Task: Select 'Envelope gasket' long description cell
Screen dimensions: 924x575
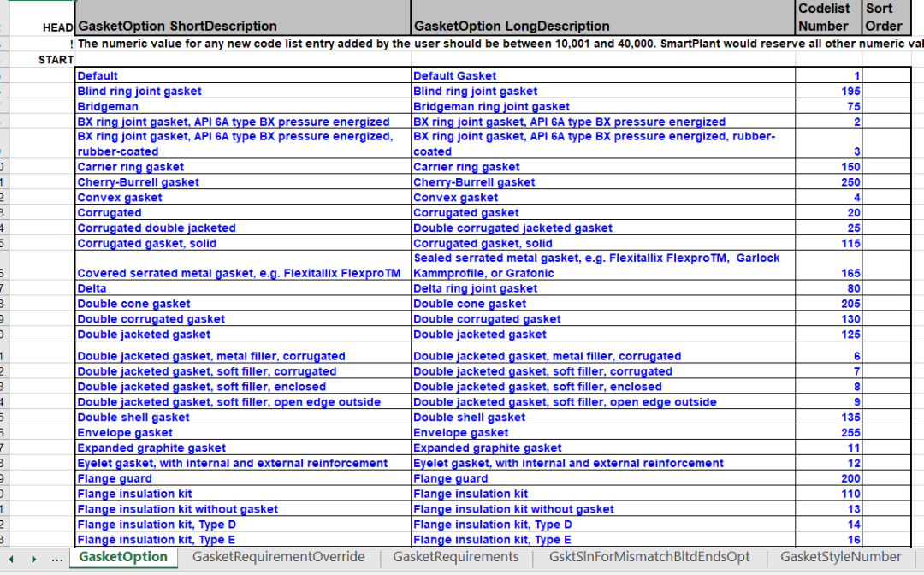Action: [603, 432]
